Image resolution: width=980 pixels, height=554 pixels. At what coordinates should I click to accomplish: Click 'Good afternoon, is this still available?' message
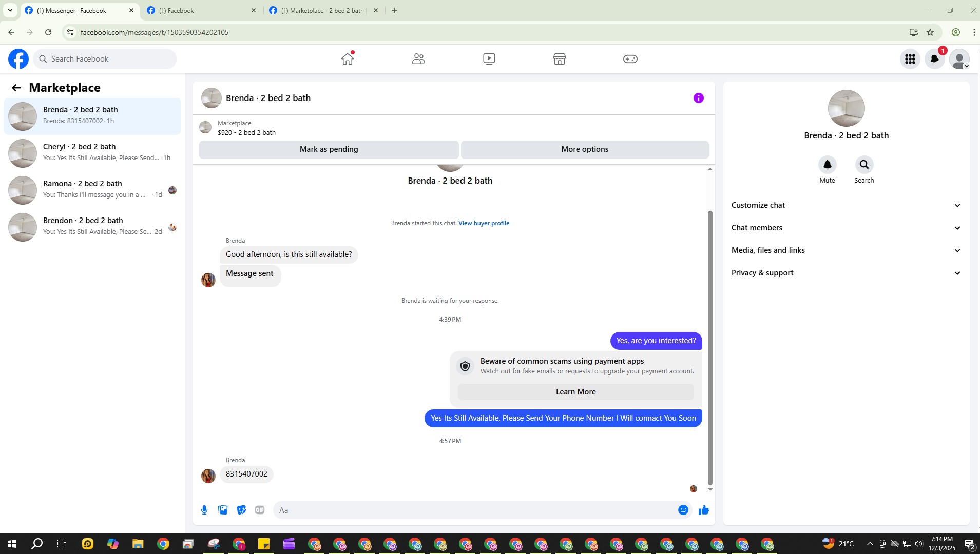tap(289, 254)
